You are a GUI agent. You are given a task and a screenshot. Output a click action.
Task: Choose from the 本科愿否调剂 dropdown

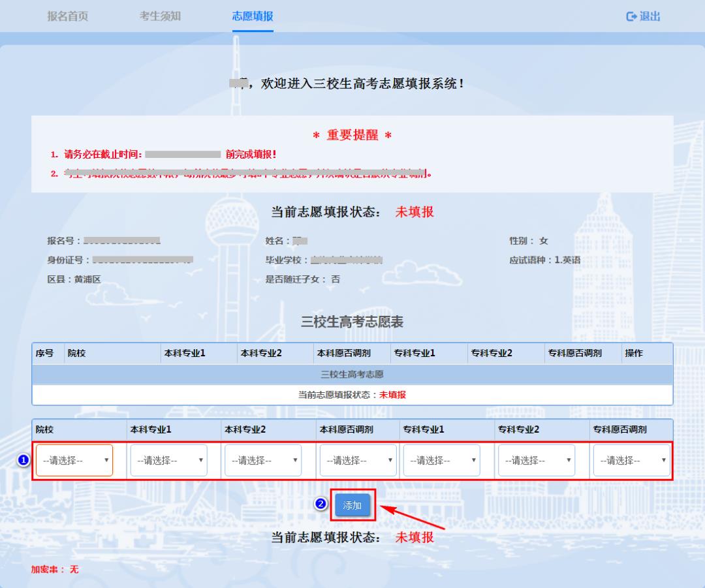click(358, 460)
